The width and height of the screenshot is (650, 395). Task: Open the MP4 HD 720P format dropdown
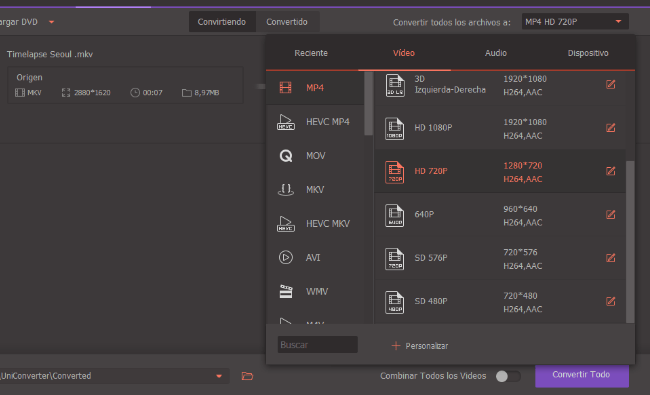[575, 22]
